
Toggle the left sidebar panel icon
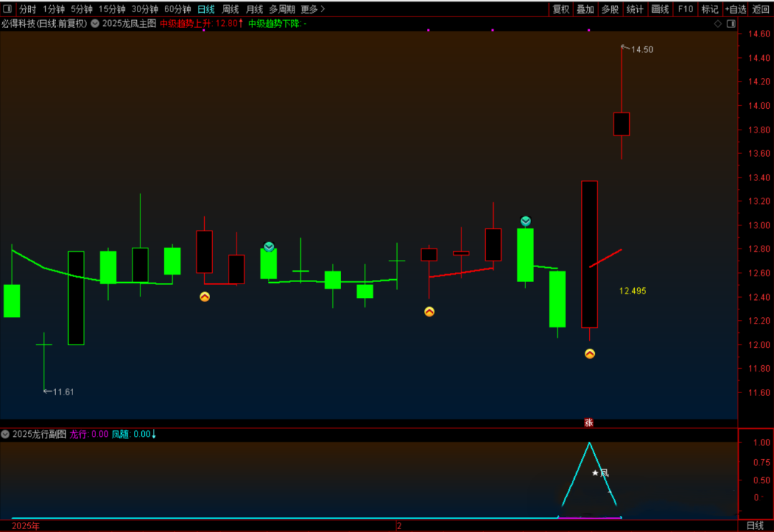click(x=7, y=9)
